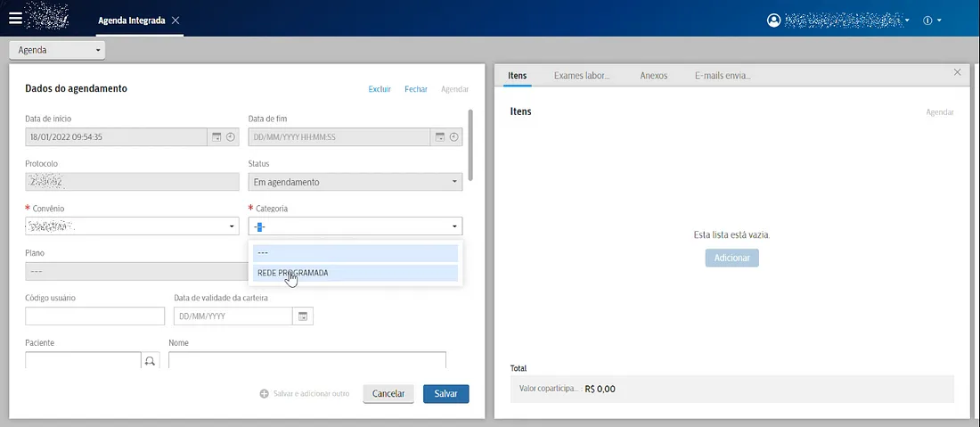Click the Paciente search magnifier icon
This screenshot has height=427, width=980.
point(150,360)
